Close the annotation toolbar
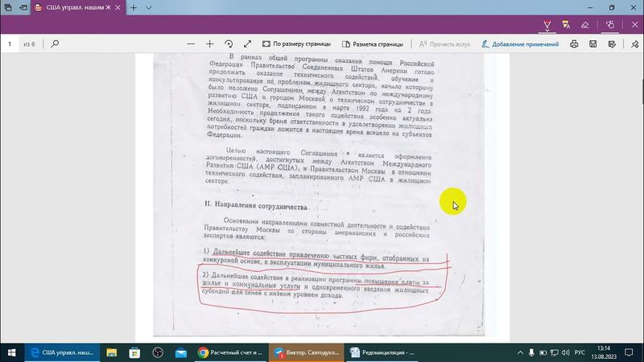Image resolution: width=644 pixels, height=362 pixels. pos(634,25)
